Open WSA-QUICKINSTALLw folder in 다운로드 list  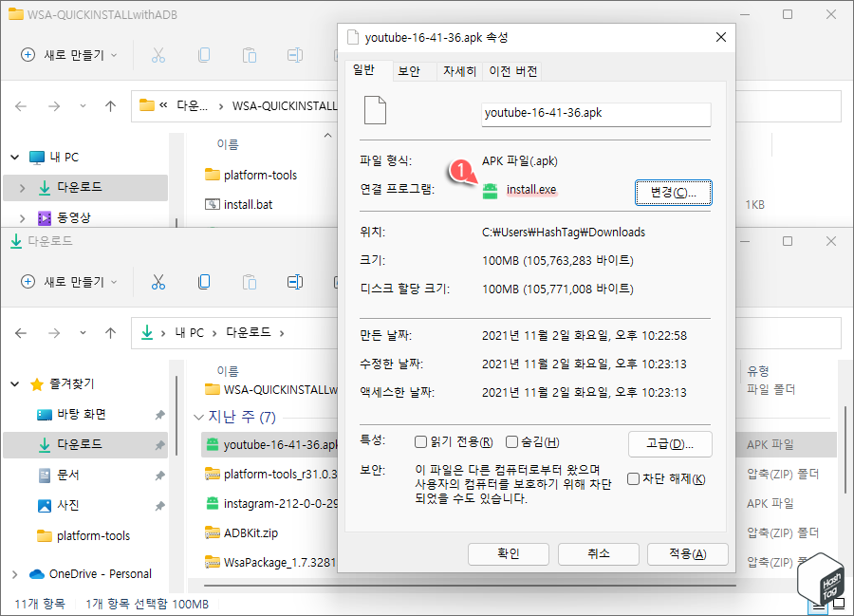coord(270,390)
